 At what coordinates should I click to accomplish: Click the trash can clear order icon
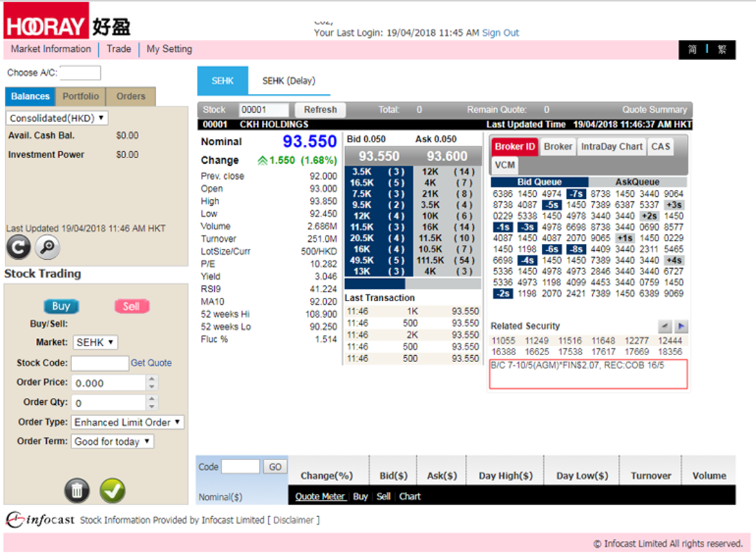(77, 490)
